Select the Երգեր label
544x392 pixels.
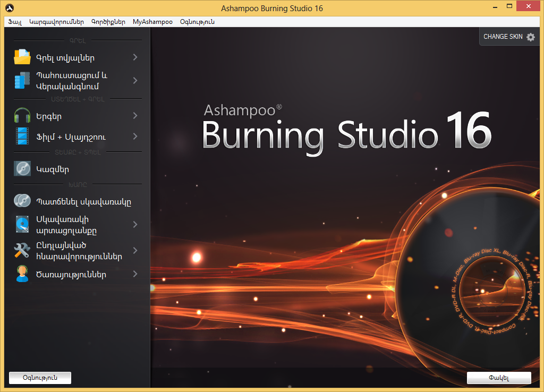pos(49,116)
